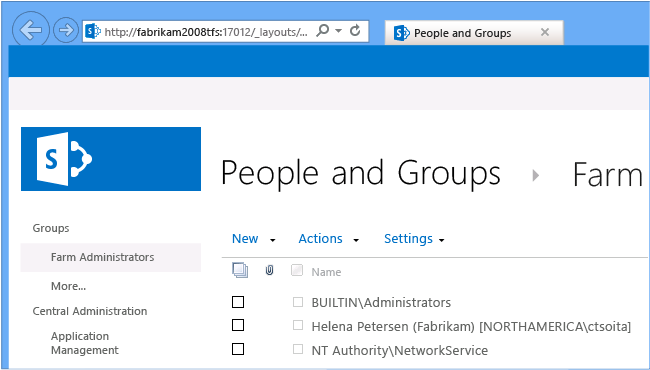The width and height of the screenshot is (650, 370).
Task: Open the NT Authority\NetworkService entry
Action: (x=400, y=351)
